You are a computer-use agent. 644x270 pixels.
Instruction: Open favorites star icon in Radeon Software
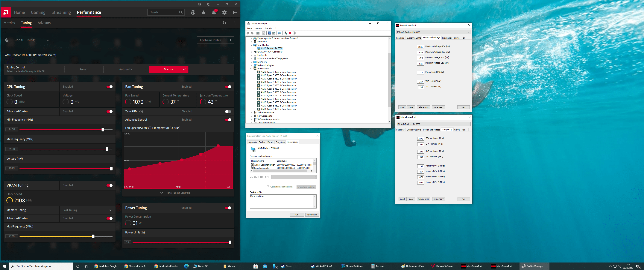coord(203,12)
